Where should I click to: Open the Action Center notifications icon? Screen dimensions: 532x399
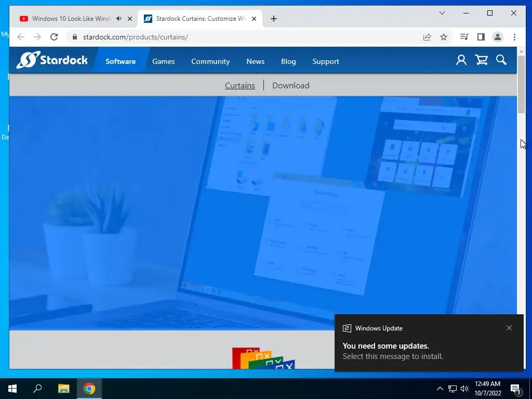[x=515, y=389]
